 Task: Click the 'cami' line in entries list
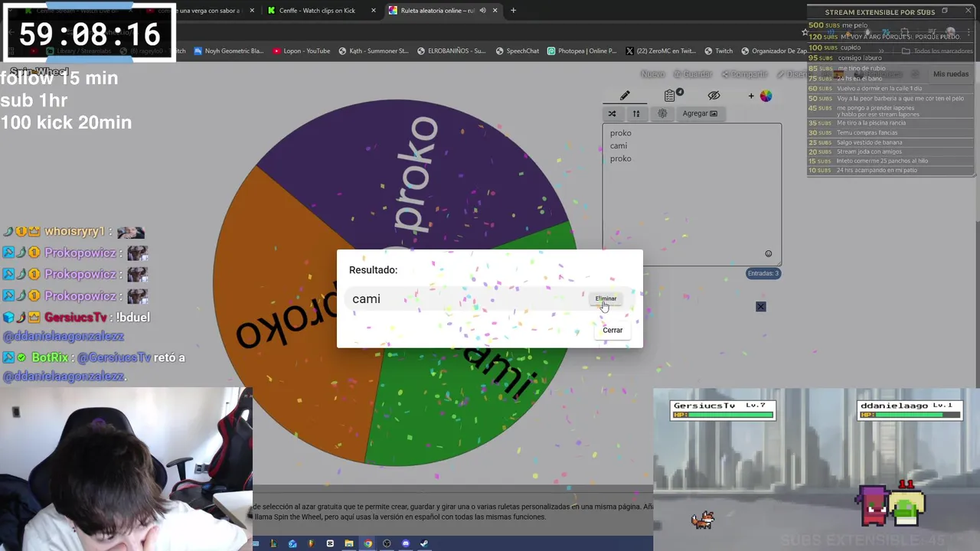point(619,145)
